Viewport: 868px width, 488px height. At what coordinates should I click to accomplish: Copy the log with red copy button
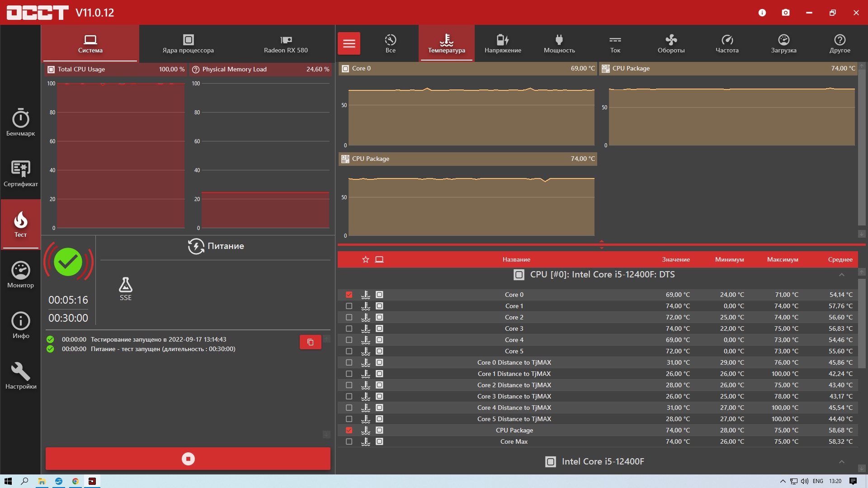pyautogui.click(x=310, y=342)
